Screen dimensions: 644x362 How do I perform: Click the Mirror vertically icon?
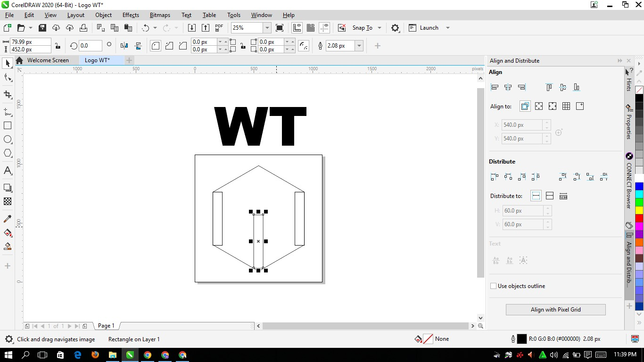coord(138,46)
